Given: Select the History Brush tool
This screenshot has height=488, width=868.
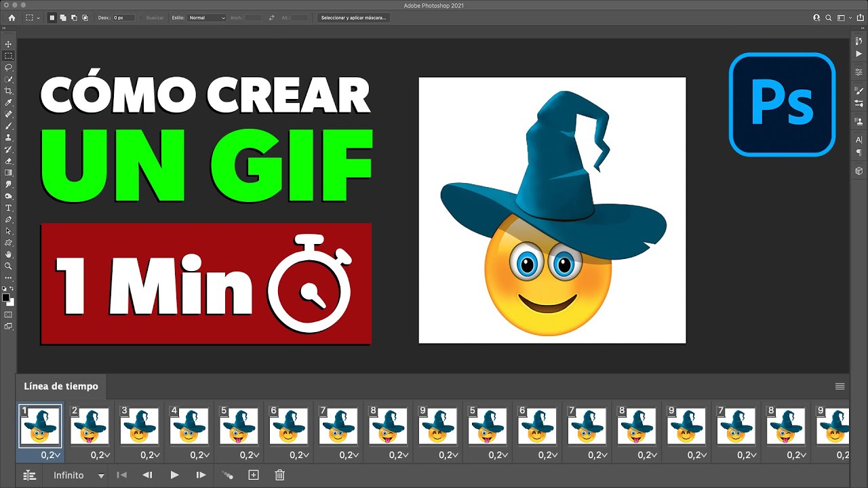Looking at the screenshot, I should [8, 149].
